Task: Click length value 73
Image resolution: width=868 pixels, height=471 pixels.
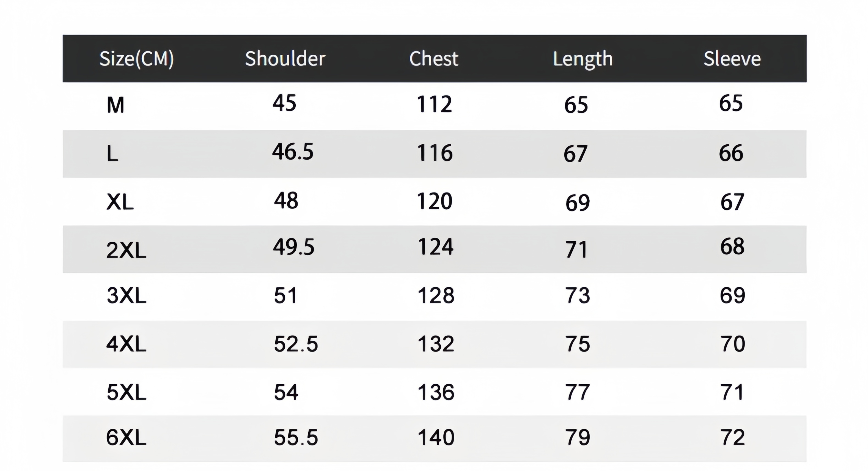Action: tap(578, 295)
